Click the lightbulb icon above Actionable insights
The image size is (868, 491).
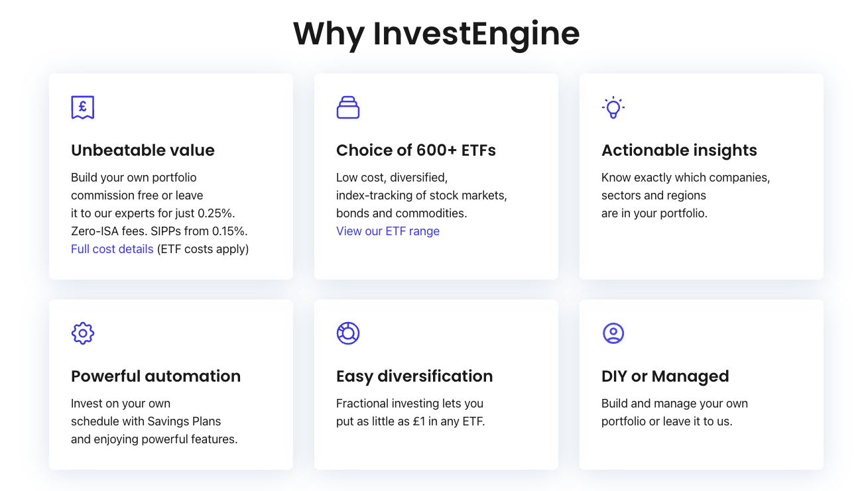[x=613, y=107]
